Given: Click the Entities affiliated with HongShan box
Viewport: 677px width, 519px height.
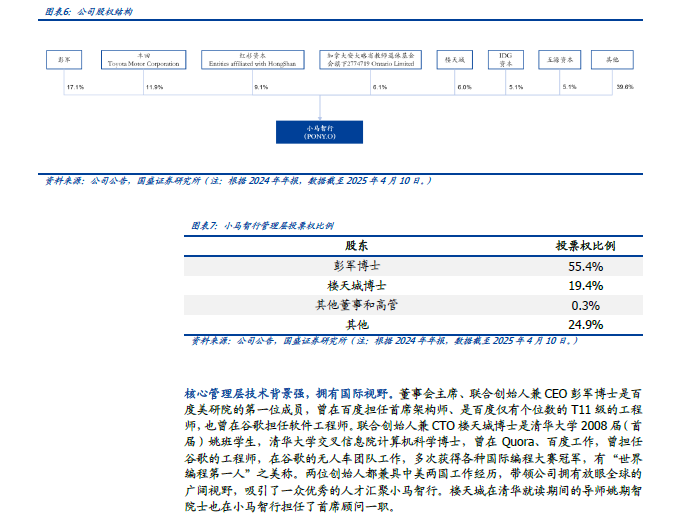Looking at the screenshot, I should [253, 60].
